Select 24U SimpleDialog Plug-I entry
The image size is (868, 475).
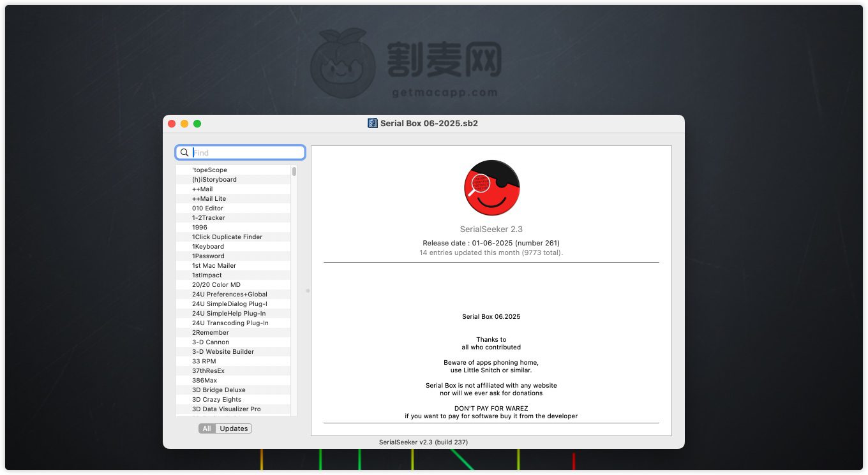click(229, 304)
